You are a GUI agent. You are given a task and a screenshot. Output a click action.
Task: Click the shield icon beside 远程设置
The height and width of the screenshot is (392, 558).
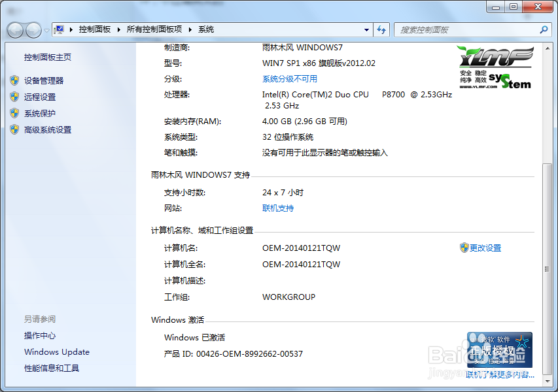tap(14, 97)
